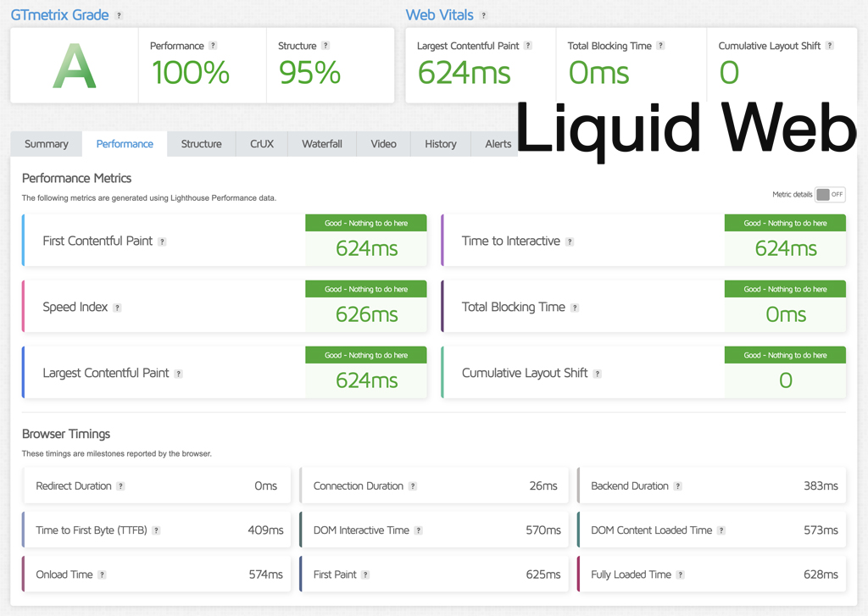Viewport: 868px width, 616px height.
Task: Click the large A grade letter
Action: click(75, 65)
